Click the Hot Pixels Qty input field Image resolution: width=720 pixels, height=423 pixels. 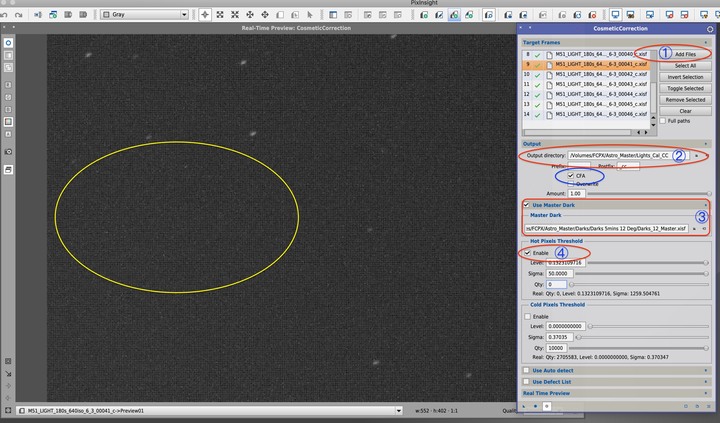coord(556,284)
